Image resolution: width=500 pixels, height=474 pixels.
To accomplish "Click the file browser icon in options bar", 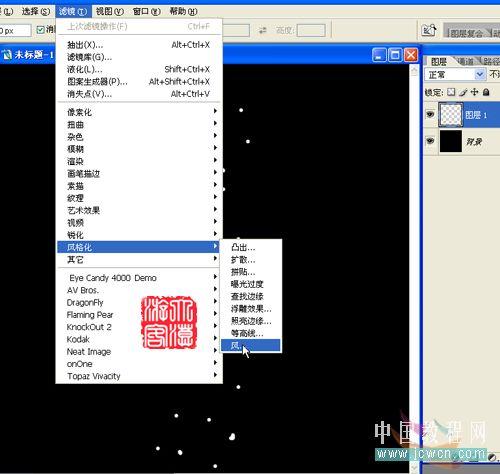I will point(429,30).
